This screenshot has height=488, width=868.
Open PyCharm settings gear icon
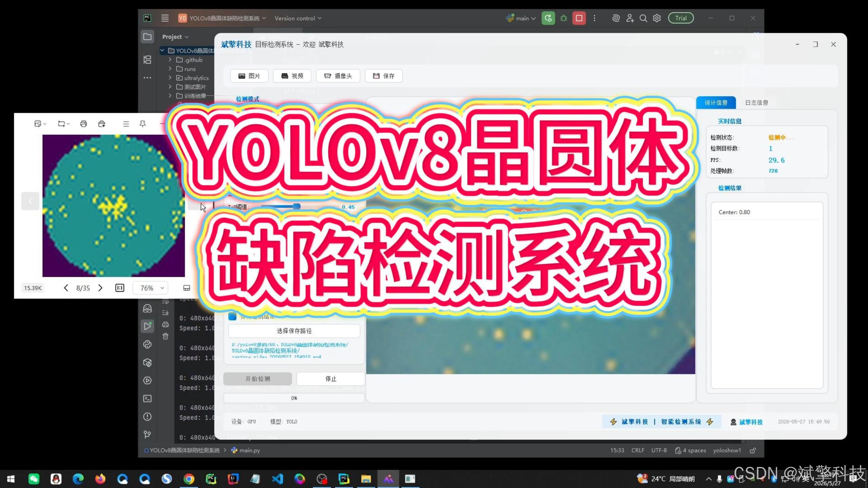(657, 18)
